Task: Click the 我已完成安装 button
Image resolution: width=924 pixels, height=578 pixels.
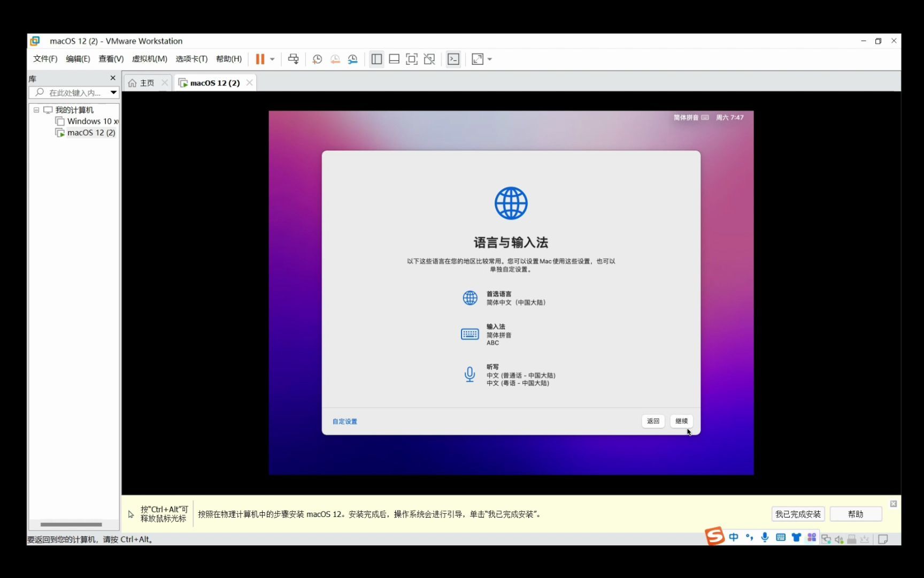Action: (x=797, y=514)
